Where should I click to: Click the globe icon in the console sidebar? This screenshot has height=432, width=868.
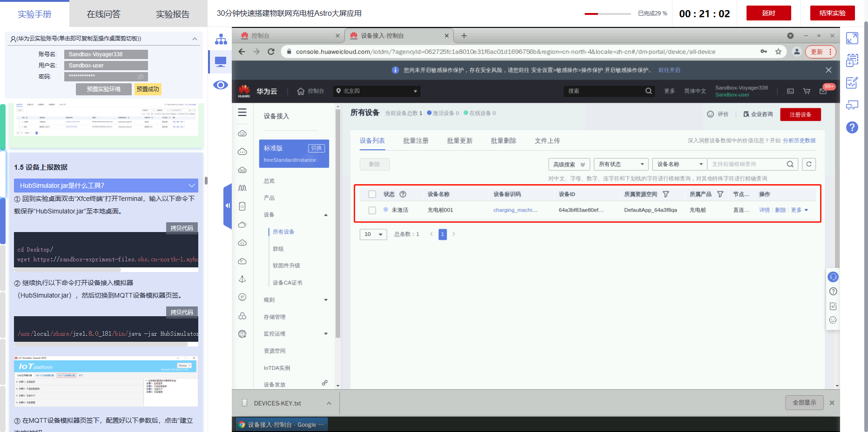tap(242, 333)
